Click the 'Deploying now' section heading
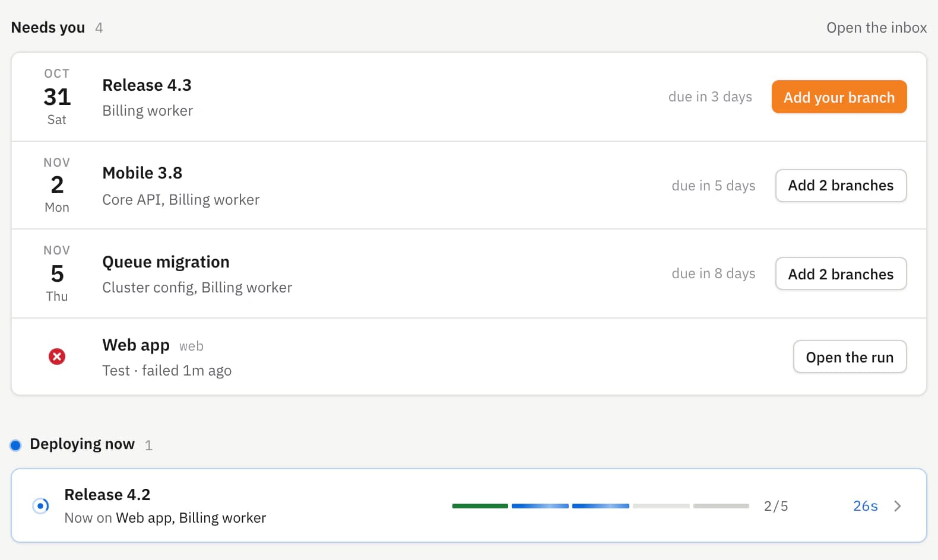 point(83,444)
